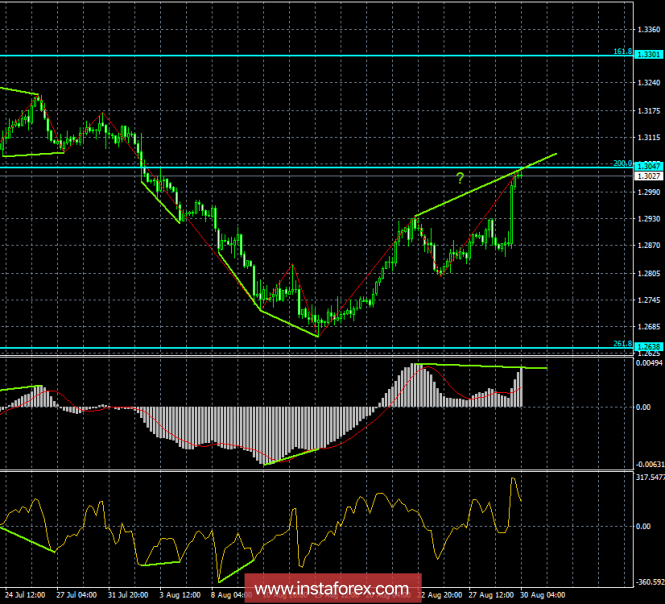Click the 1.3301 Fibonacci price label
The height and width of the screenshot is (604, 665).
[x=649, y=54]
